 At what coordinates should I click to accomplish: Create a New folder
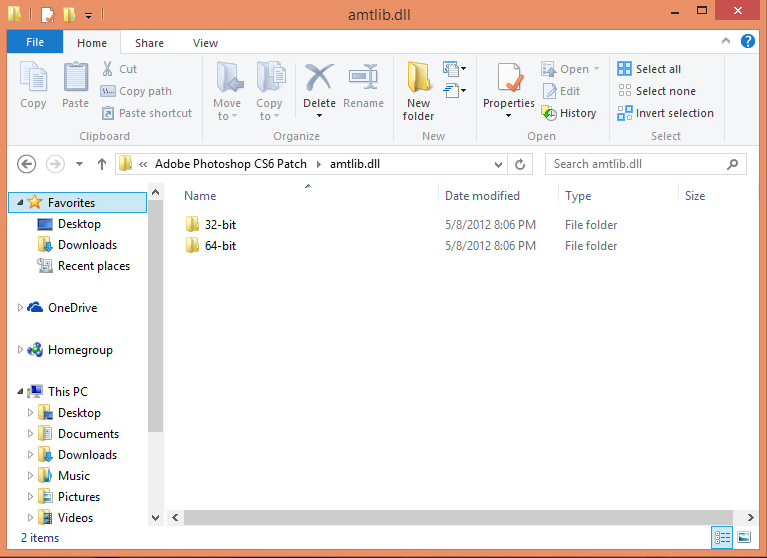click(x=418, y=91)
